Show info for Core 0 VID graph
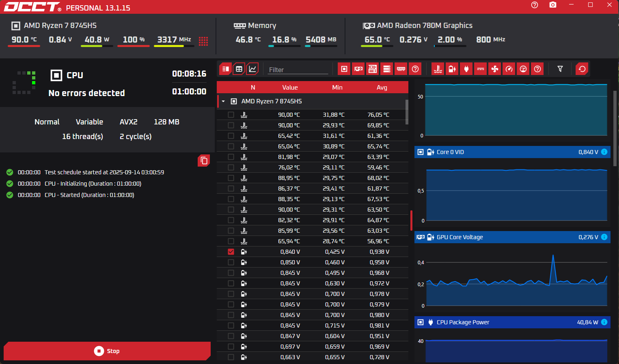The height and width of the screenshot is (364, 619). click(x=604, y=152)
